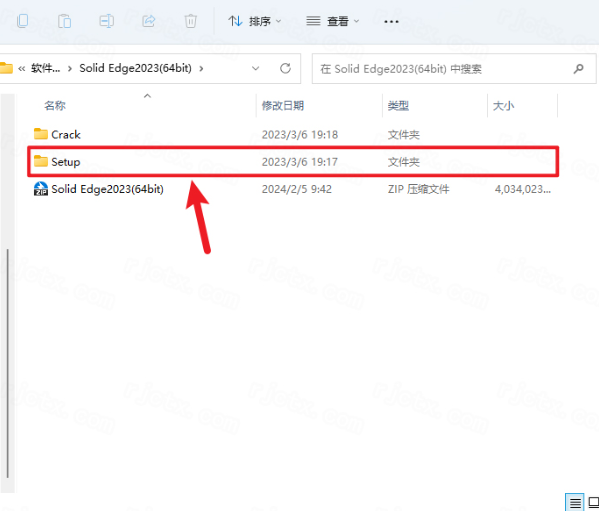
Task: Sort by 名称 column header
Action: click(55, 105)
